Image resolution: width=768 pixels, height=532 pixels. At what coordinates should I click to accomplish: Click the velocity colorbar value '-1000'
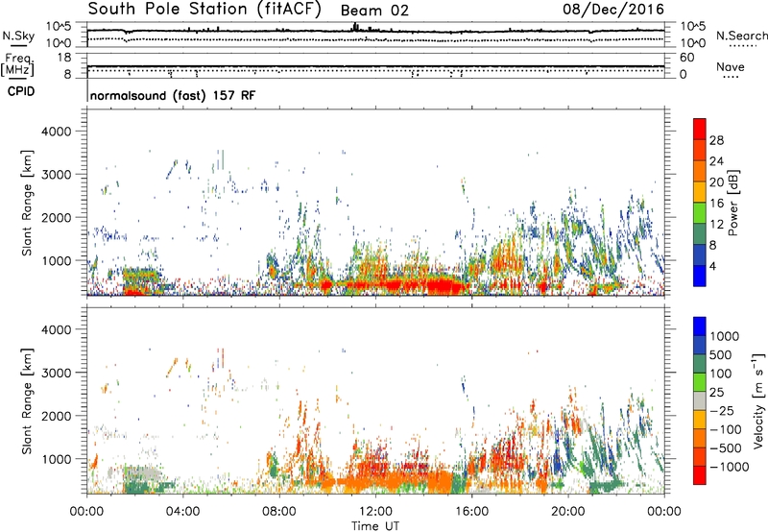point(730,467)
